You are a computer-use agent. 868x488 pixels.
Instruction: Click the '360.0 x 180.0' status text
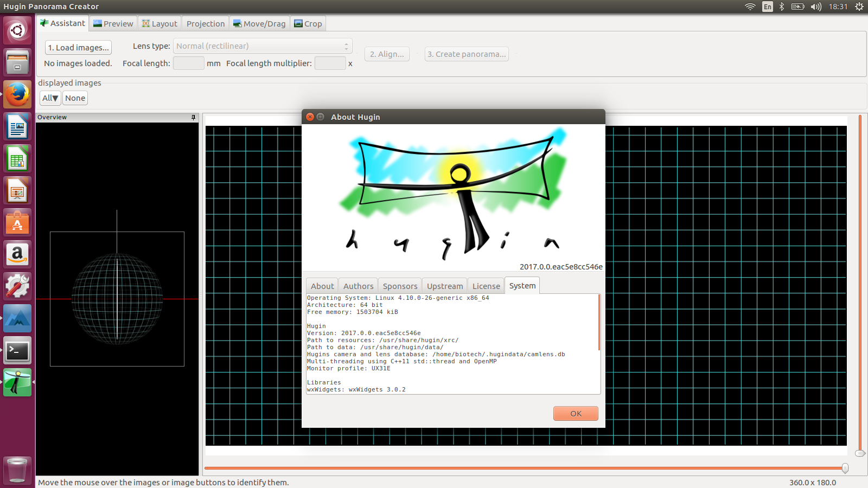coord(813,482)
